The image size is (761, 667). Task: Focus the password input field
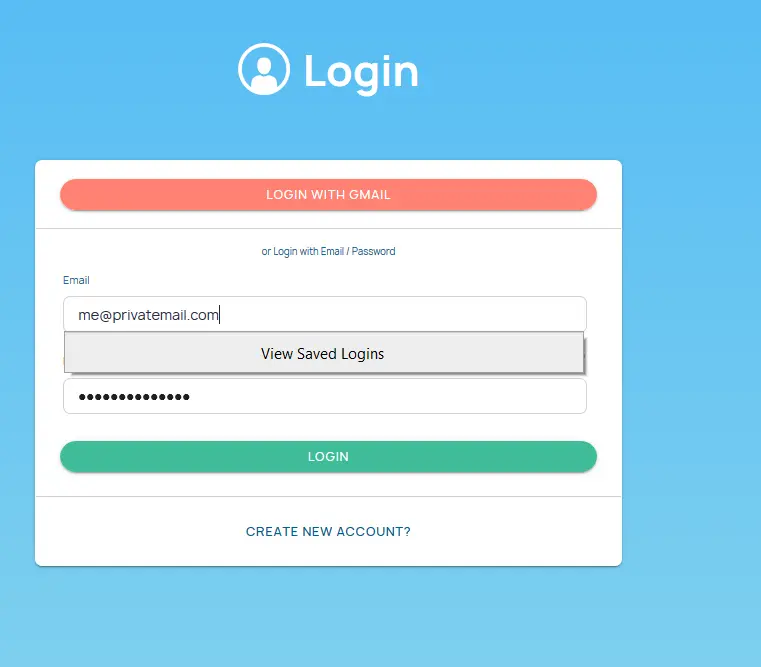pyautogui.click(x=325, y=396)
